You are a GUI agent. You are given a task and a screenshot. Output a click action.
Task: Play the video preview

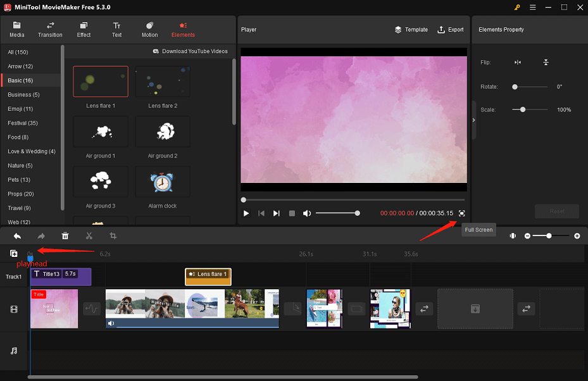click(x=246, y=213)
